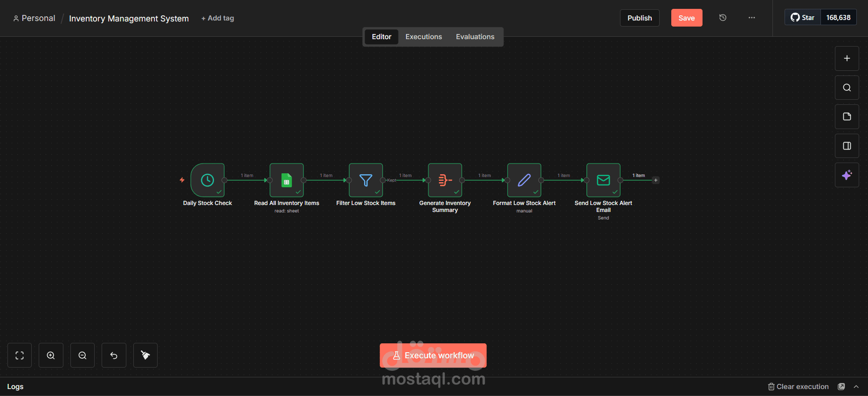Image resolution: width=868 pixels, height=396 pixels.
Task: Click the lightning trigger icon beside Daily Stock Check
Action: 182,180
